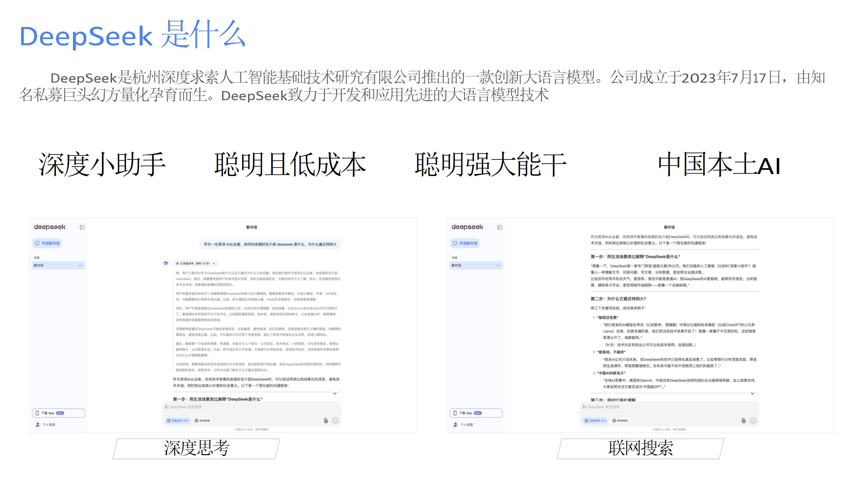Click the DeepSeek whale avatar beside the thinking block
Viewport: 868px width, 488px height.
point(166,264)
